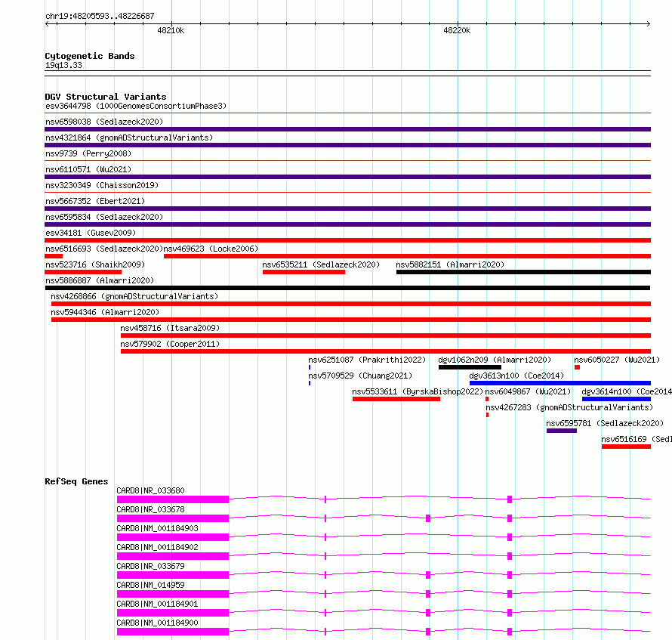Screen dimensions: 672x640
Task: Click the chr19:48205593..48226687 coordinates label
Action: click(x=100, y=17)
